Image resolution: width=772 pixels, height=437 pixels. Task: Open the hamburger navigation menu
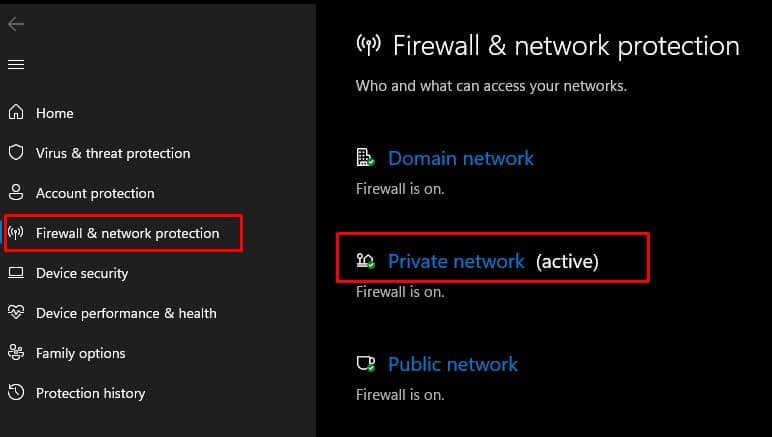click(16, 64)
